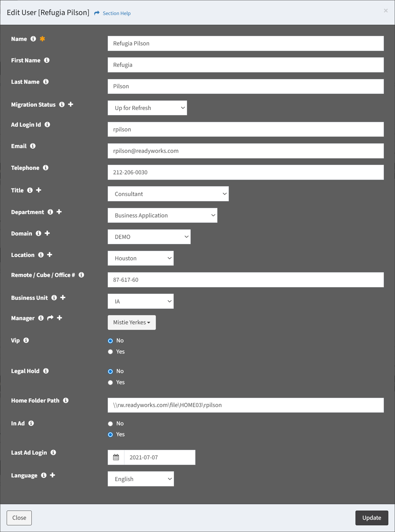Choose No for In Ad
This screenshot has width=395, height=532.
(110, 424)
